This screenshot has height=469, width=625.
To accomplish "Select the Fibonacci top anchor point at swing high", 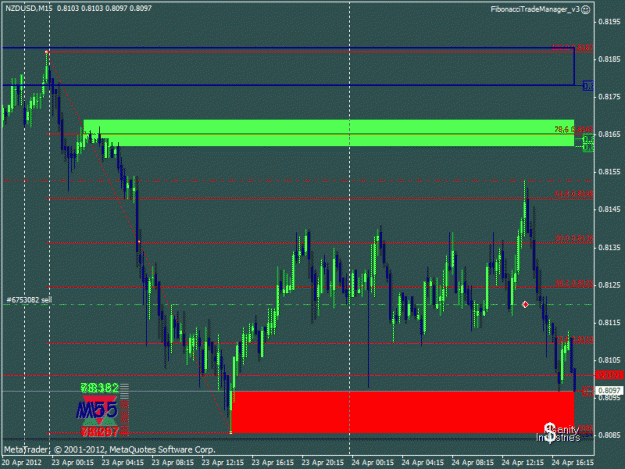I will tap(47, 52).
